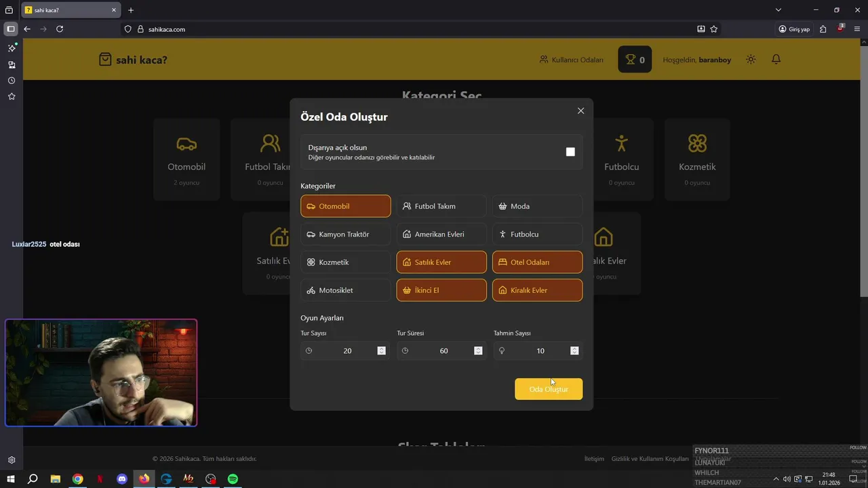Viewport: 868px width, 488px height.
Task: Open the Futbolcu category card behind dialog
Action: click(x=621, y=159)
